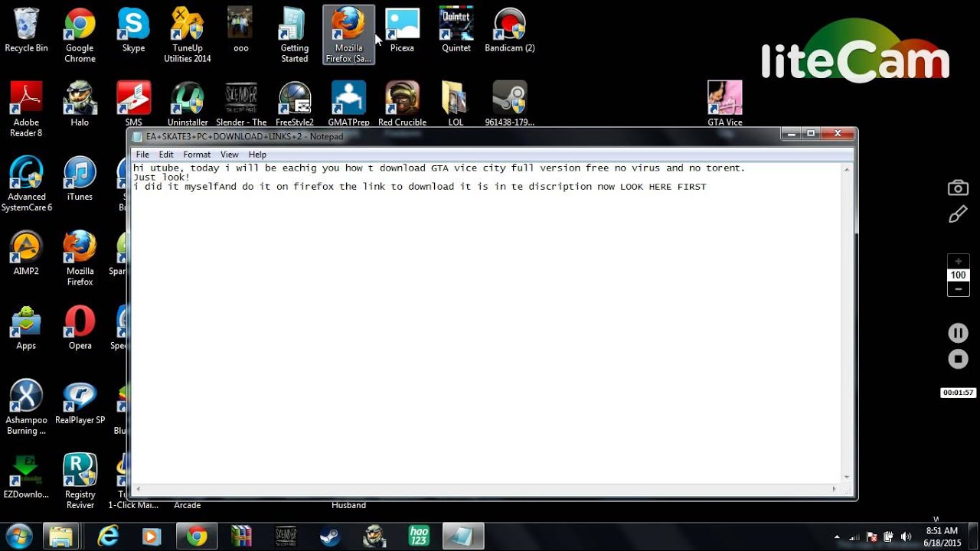Open the Uninstaller shortcut

tap(188, 105)
